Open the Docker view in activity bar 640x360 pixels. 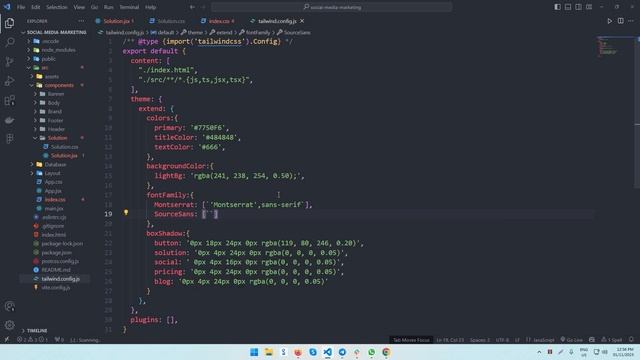(9, 120)
